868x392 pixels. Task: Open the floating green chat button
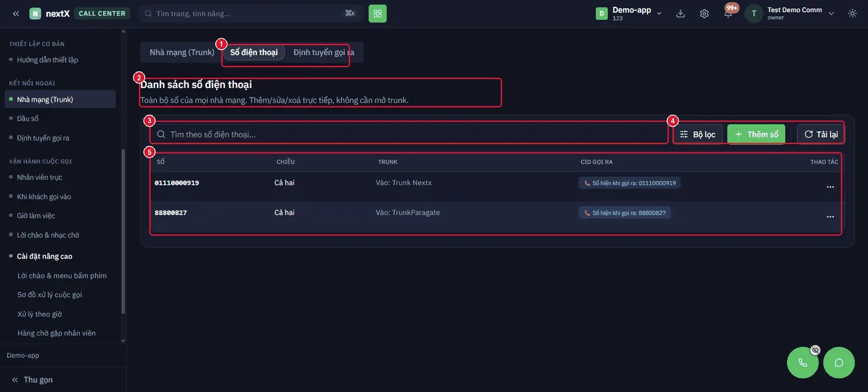839,363
